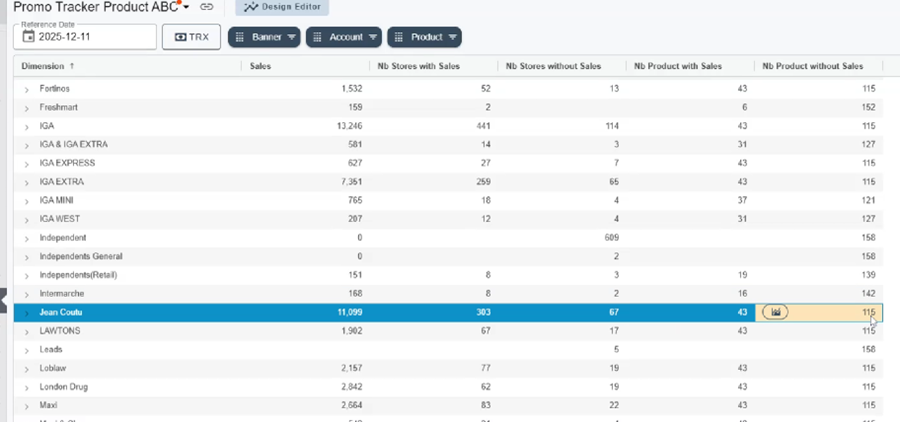Click IGA EXTRA sales value 7,351
The width and height of the screenshot is (900, 422).
[352, 181]
